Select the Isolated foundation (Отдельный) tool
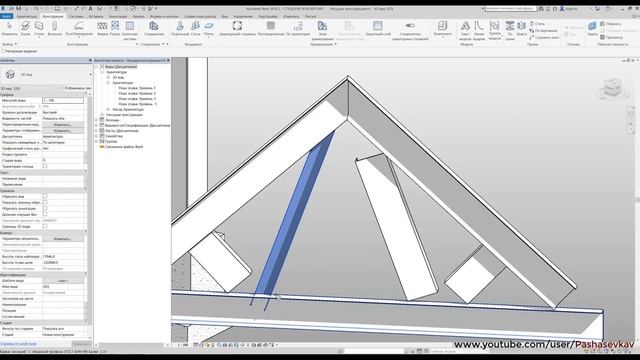Screen dimensions: 640x360 (180, 29)
